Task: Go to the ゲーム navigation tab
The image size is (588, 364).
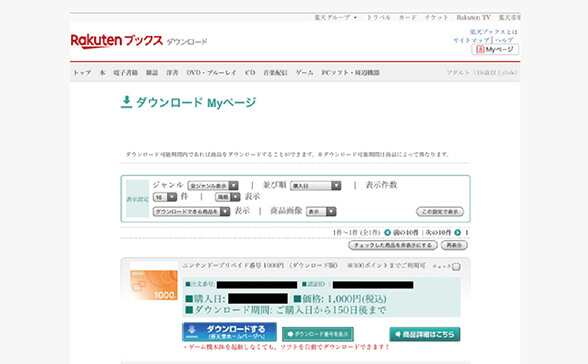Action: (x=304, y=73)
